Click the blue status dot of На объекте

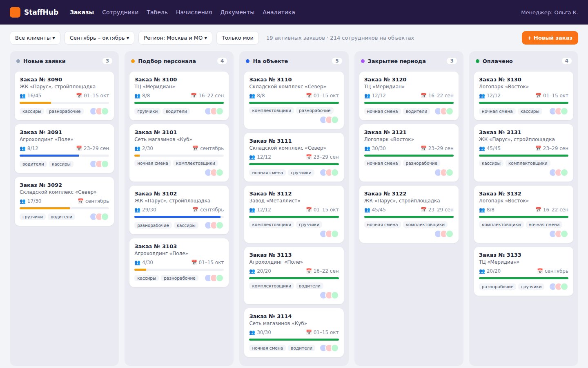click(x=247, y=61)
